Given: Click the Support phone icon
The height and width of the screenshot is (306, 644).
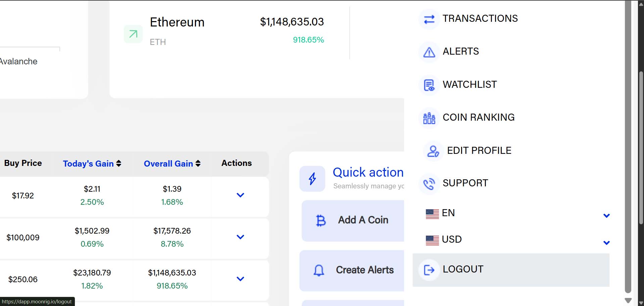Looking at the screenshot, I should [429, 184].
